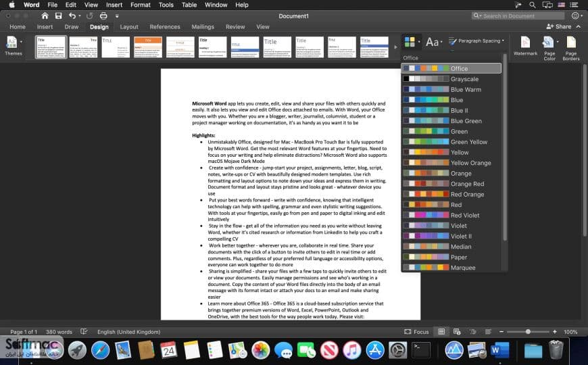
Task: Select Web Layout view icon
Action: coord(457,332)
